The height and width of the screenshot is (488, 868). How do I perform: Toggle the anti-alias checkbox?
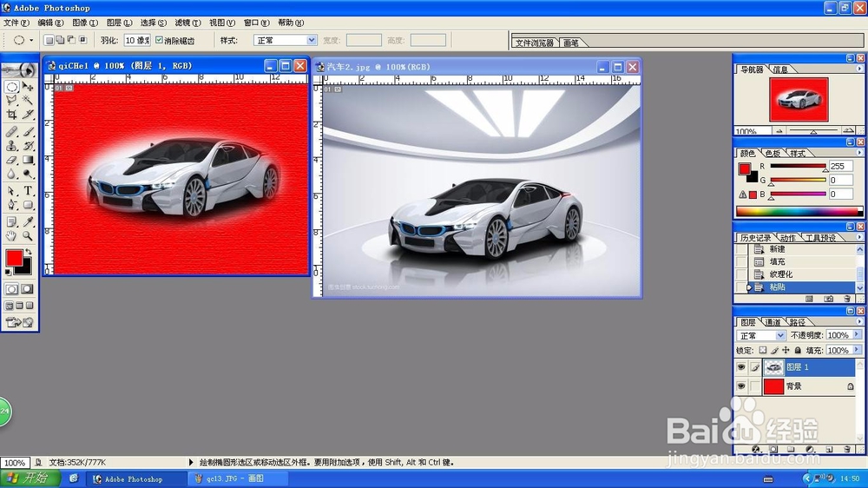pyautogui.click(x=160, y=40)
